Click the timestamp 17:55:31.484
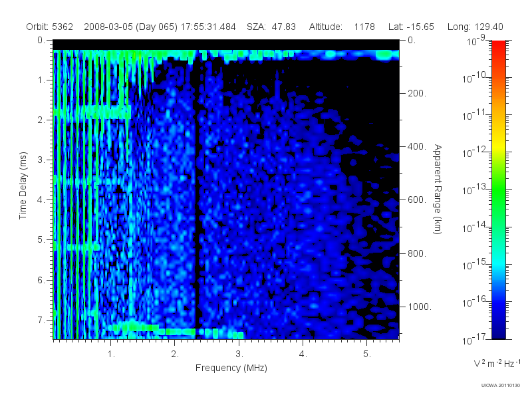 (208, 27)
